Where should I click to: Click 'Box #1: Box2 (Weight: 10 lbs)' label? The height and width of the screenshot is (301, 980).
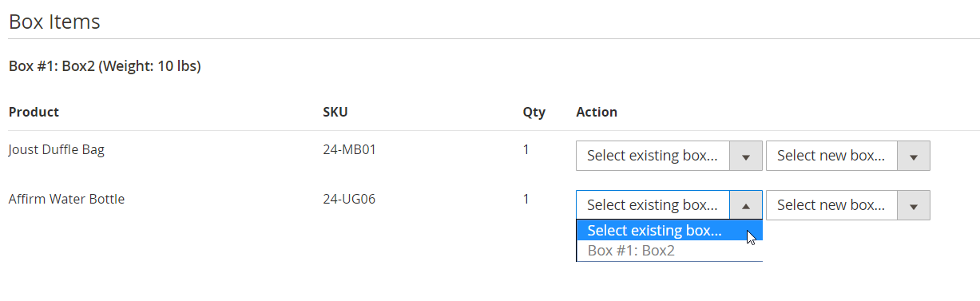point(105,66)
